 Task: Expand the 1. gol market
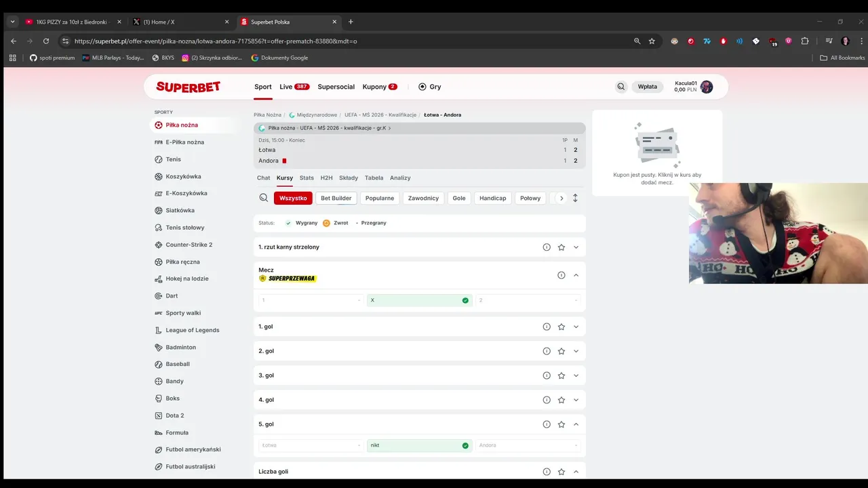pyautogui.click(x=576, y=327)
